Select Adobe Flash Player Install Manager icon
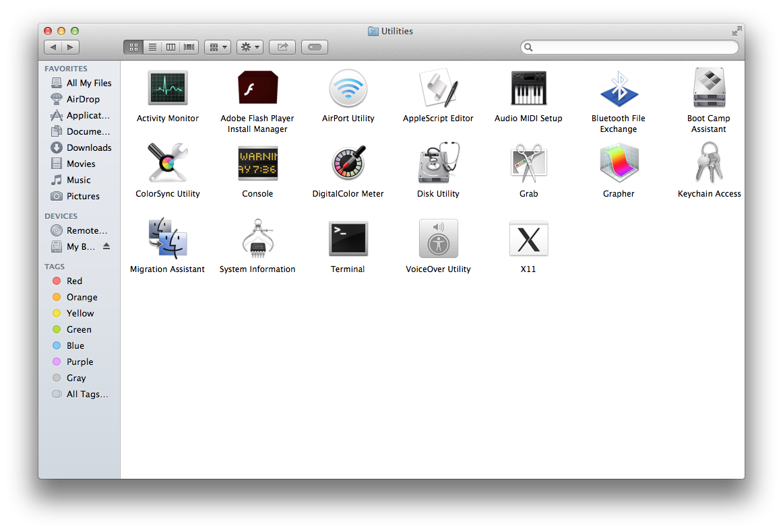Image resolution: width=783 pixels, height=532 pixels. [257, 88]
